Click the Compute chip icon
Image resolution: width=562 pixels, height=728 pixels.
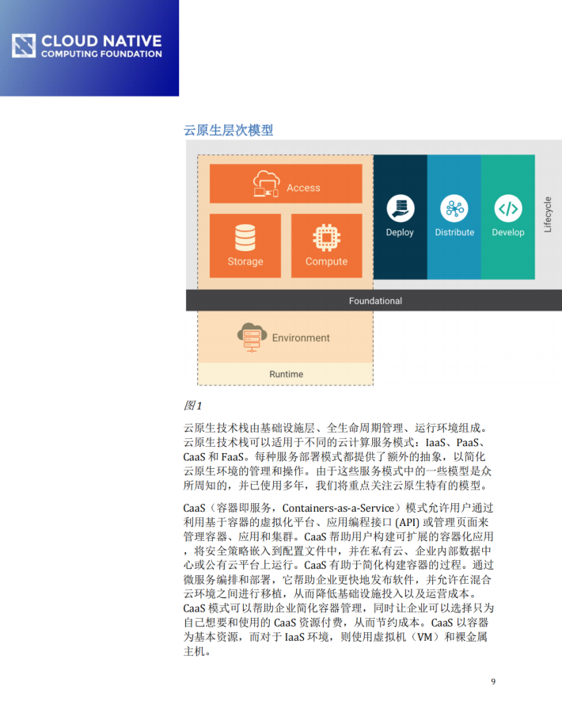point(326,237)
